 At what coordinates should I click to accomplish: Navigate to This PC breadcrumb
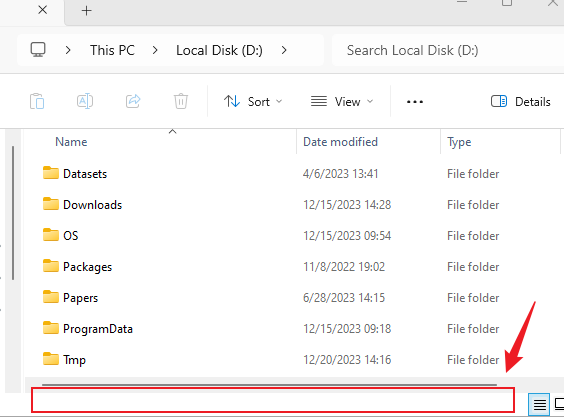coord(112,50)
